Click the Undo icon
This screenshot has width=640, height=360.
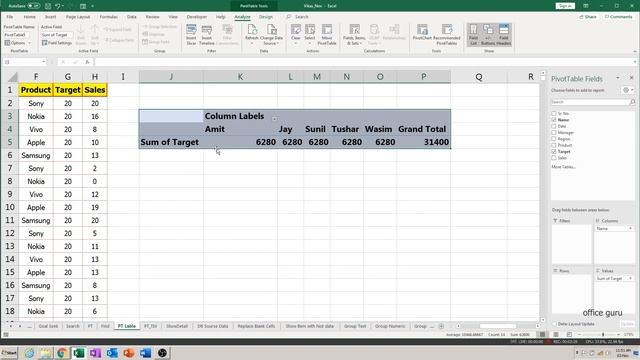(58, 6)
